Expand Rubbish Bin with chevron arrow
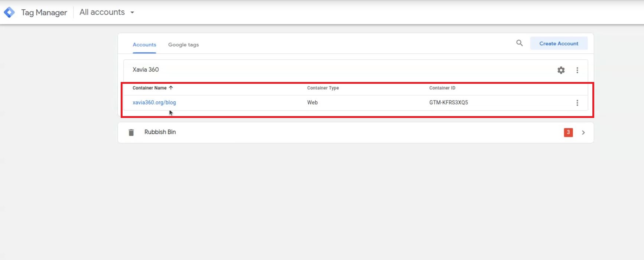Viewport: 644px width, 260px height. click(583, 132)
